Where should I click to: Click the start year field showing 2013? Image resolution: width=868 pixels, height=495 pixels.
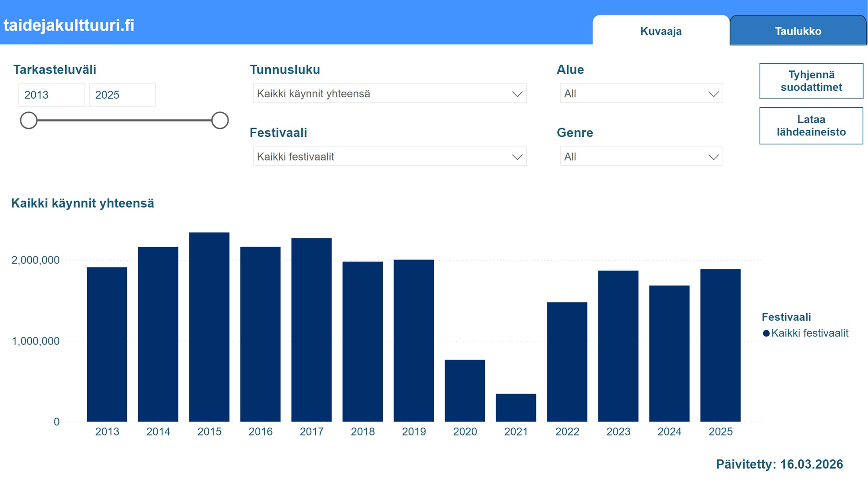pyautogui.click(x=52, y=95)
